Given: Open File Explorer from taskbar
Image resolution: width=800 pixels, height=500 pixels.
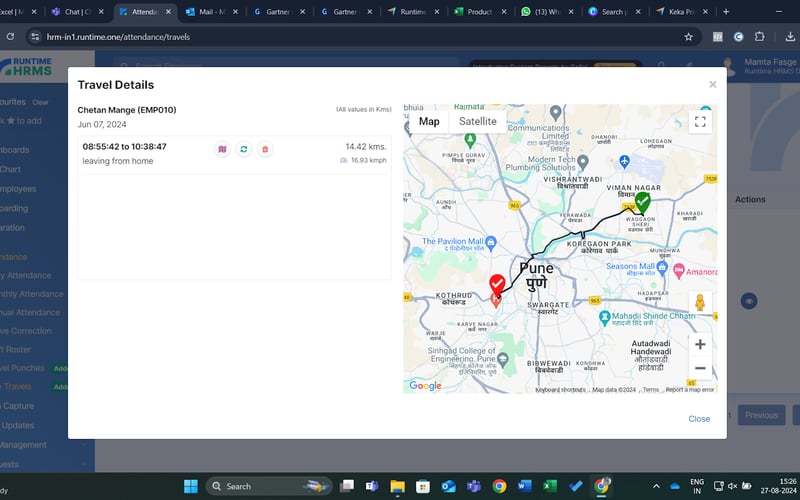Looking at the screenshot, I should pos(397,486).
